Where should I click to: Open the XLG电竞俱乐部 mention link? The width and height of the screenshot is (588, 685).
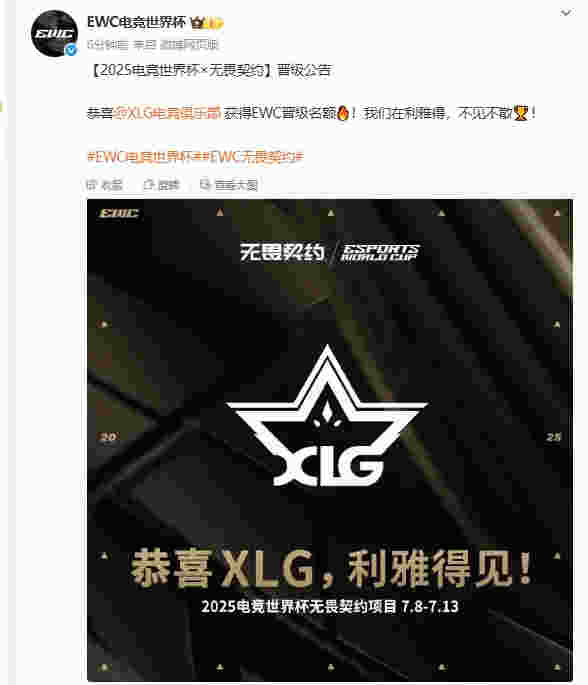coord(167,114)
